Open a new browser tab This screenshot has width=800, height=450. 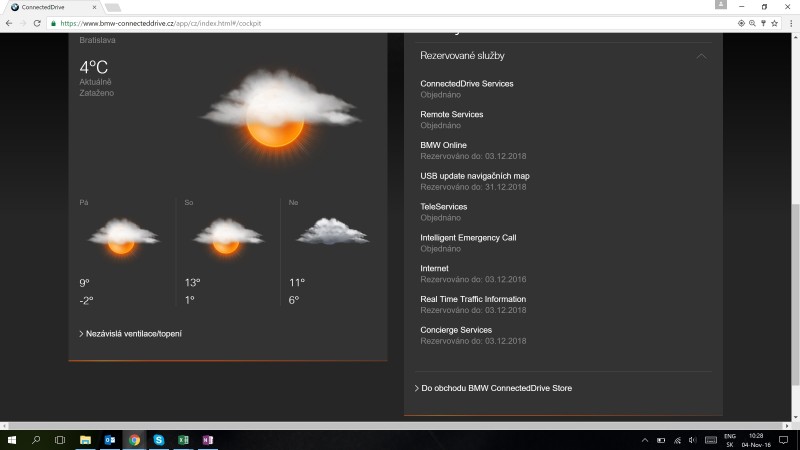pos(112,7)
